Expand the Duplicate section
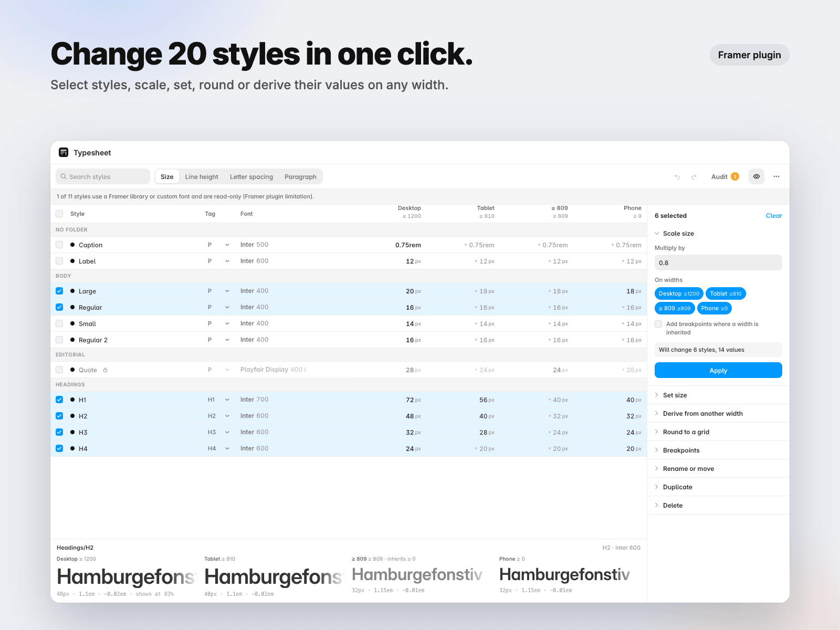The width and height of the screenshot is (840, 630). 718,487
